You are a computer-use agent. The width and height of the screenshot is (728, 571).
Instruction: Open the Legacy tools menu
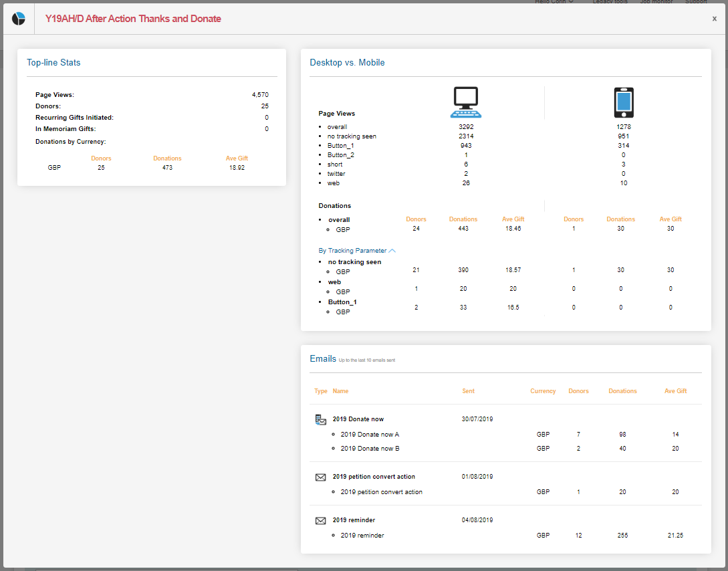coord(610,2)
